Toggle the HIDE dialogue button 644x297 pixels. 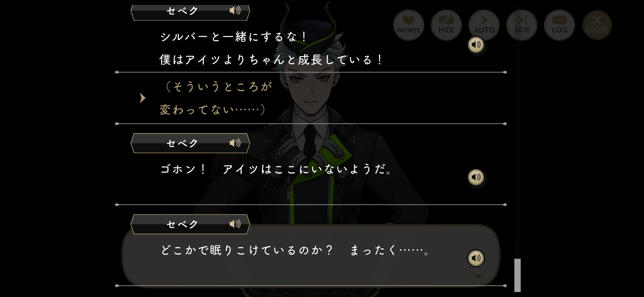coord(446,25)
